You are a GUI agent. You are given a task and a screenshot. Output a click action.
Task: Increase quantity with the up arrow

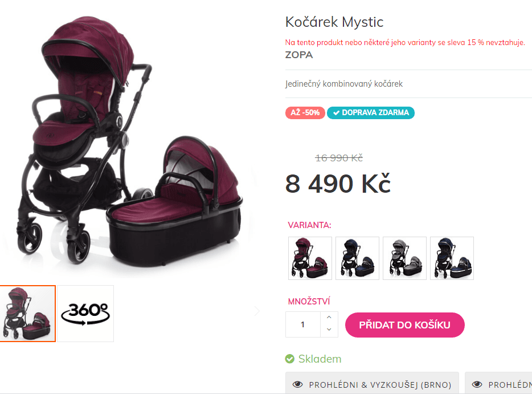[x=329, y=317]
